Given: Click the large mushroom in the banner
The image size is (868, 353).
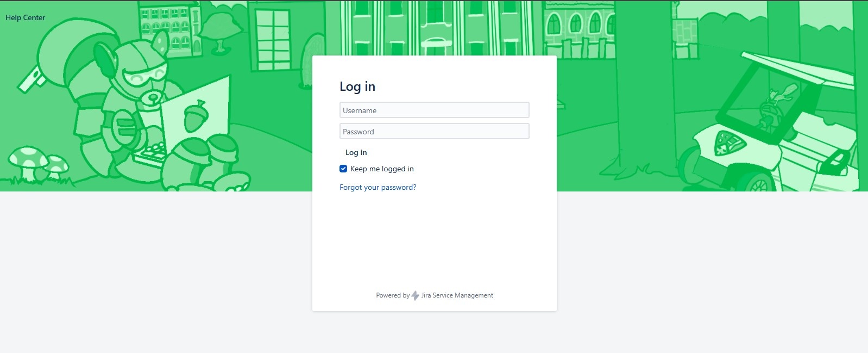Looking at the screenshot, I should tap(27, 159).
